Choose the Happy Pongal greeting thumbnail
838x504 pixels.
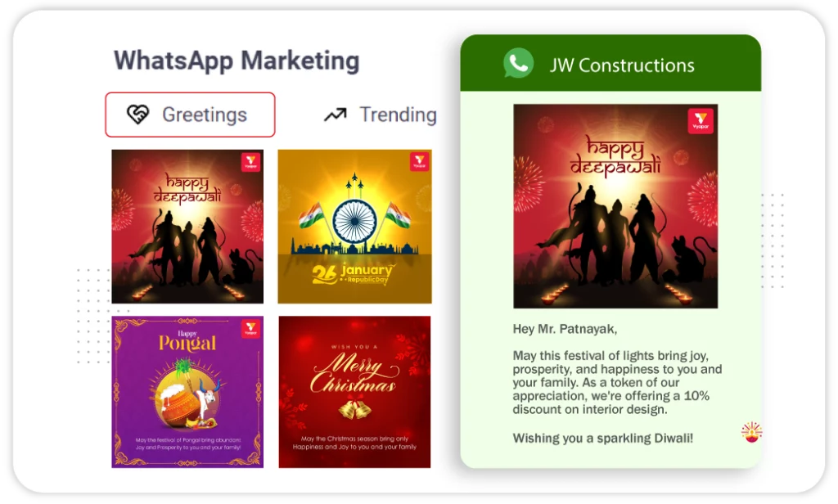tap(187, 392)
